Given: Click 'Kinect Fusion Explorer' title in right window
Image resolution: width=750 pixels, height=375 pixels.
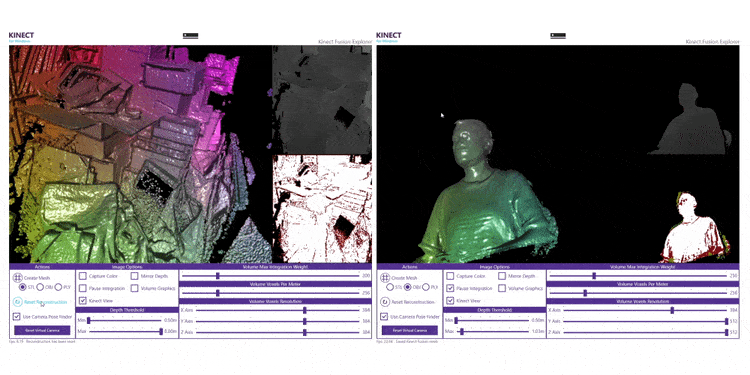Looking at the screenshot, I should (x=712, y=42).
